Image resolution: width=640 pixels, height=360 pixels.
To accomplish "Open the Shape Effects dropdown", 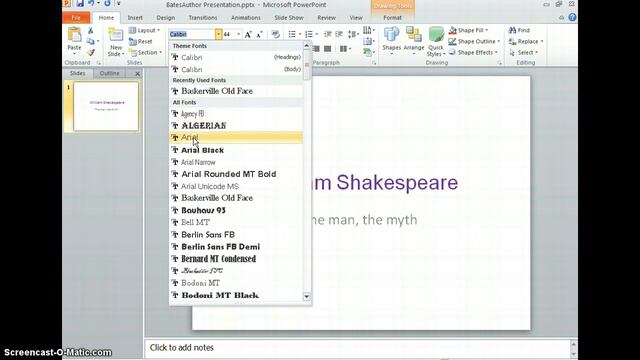I will click(473, 52).
